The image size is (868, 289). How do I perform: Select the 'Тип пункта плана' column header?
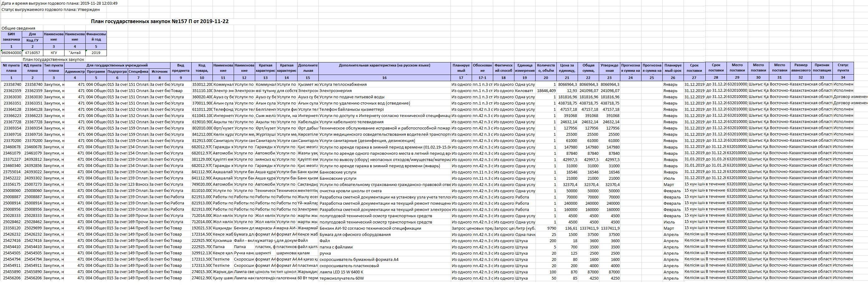(x=54, y=68)
